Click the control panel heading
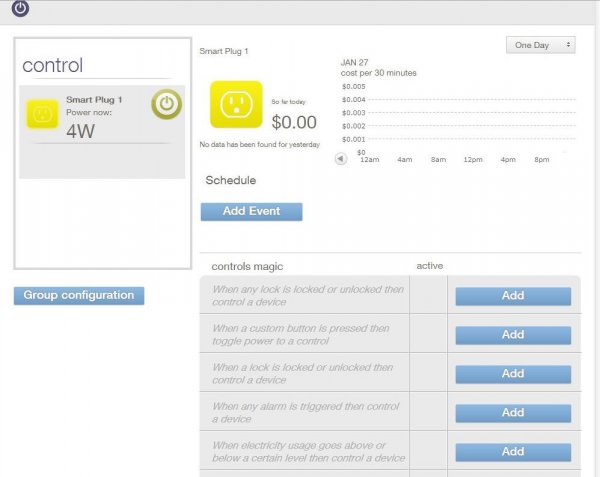 pos(53,66)
